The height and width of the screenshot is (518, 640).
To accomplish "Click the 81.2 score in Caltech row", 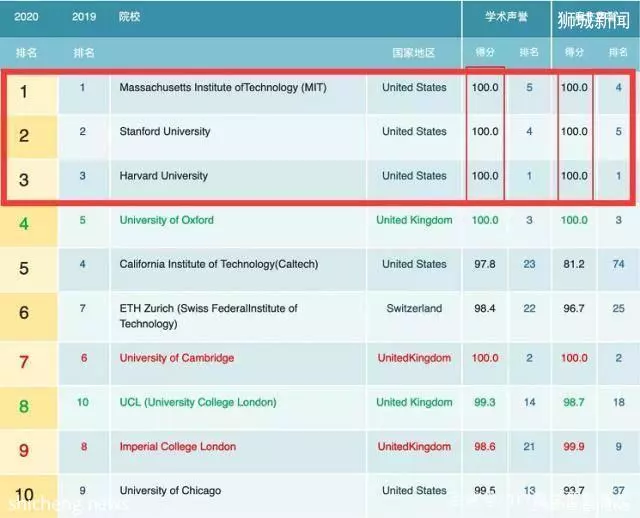I will click(x=574, y=264).
